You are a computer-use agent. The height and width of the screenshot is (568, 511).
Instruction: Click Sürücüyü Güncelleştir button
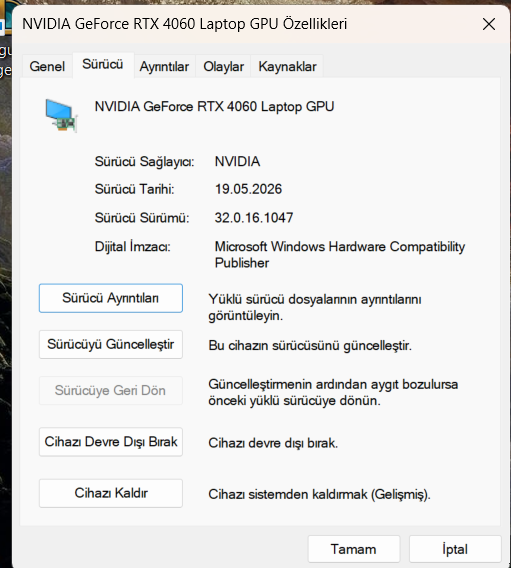(111, 344)
